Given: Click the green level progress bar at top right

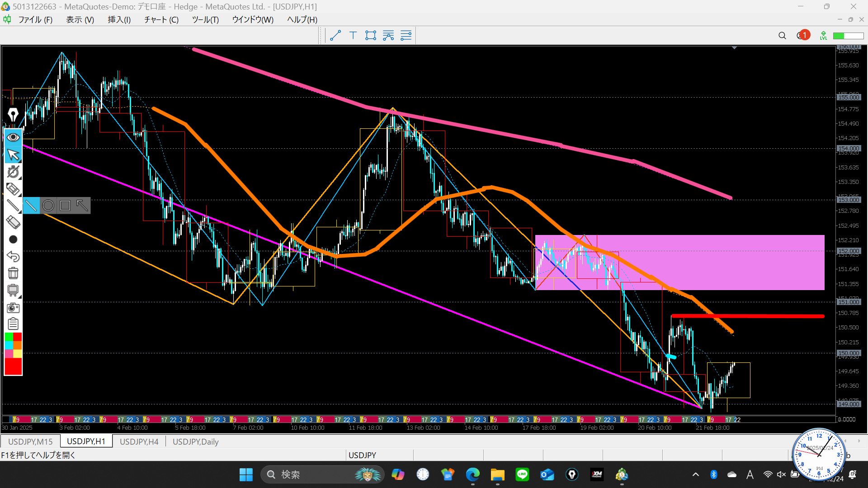Looking at the screenshot, I should click(848, 36).
